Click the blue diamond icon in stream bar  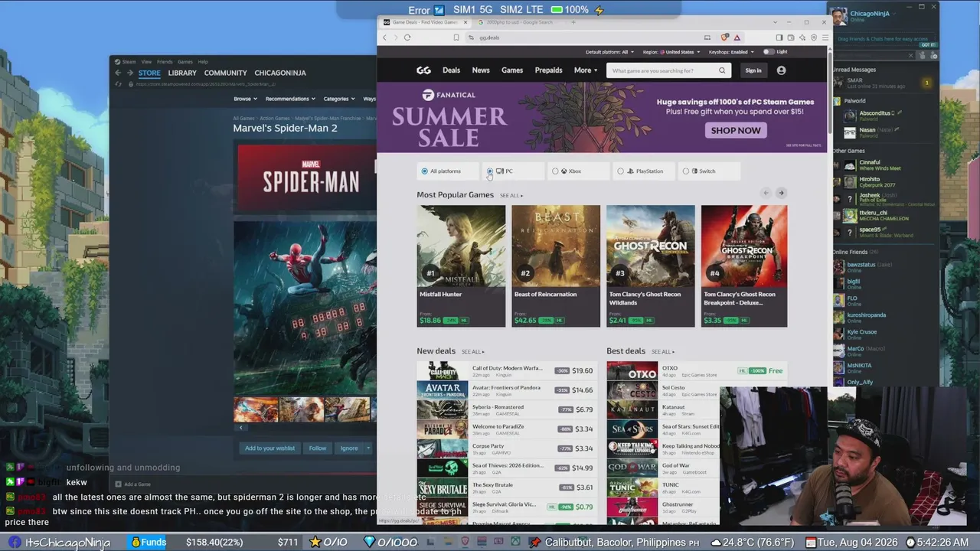(x=370, y=543)
